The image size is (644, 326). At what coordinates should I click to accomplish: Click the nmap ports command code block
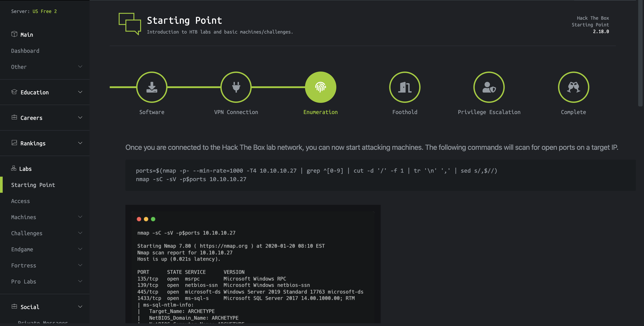pos(316,175)
